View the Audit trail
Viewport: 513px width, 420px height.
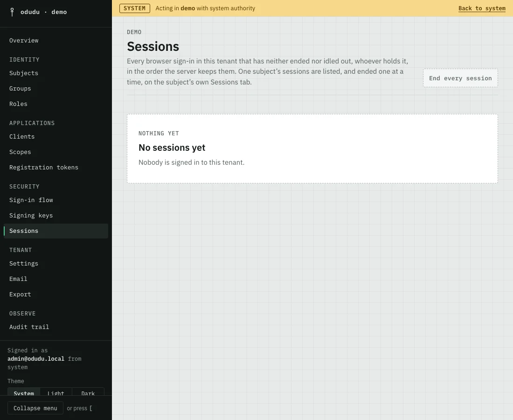(56, 327)
